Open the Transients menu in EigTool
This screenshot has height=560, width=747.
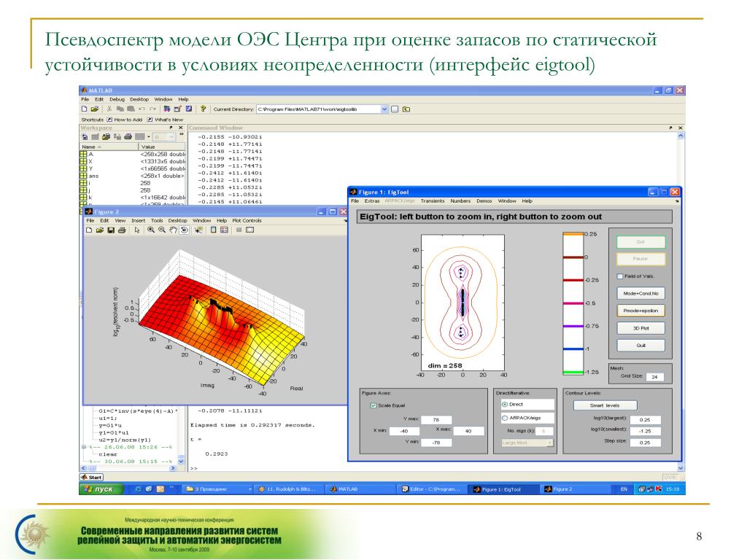pos(432,201)
